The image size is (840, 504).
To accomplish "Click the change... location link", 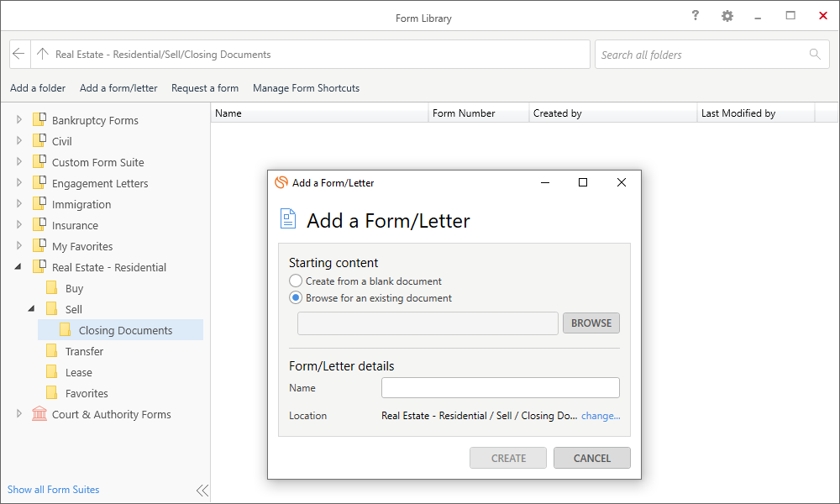I will click(x=601, y=416).
